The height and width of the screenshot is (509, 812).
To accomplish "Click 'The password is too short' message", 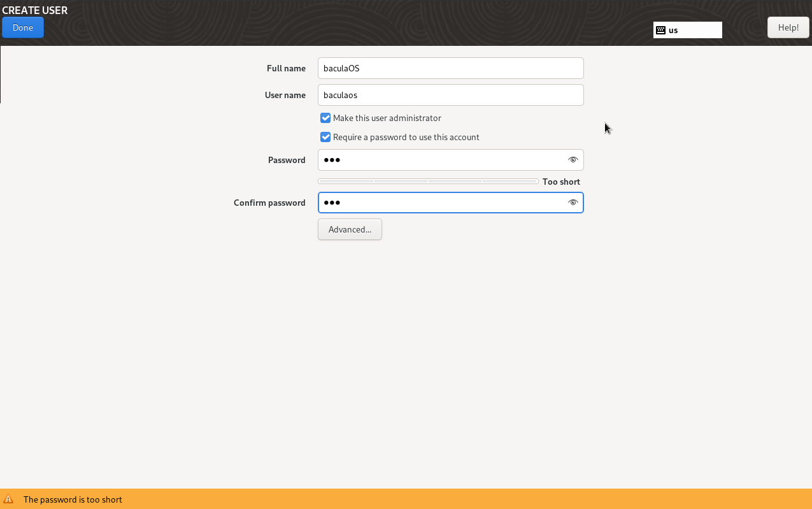I will point(73,499).
